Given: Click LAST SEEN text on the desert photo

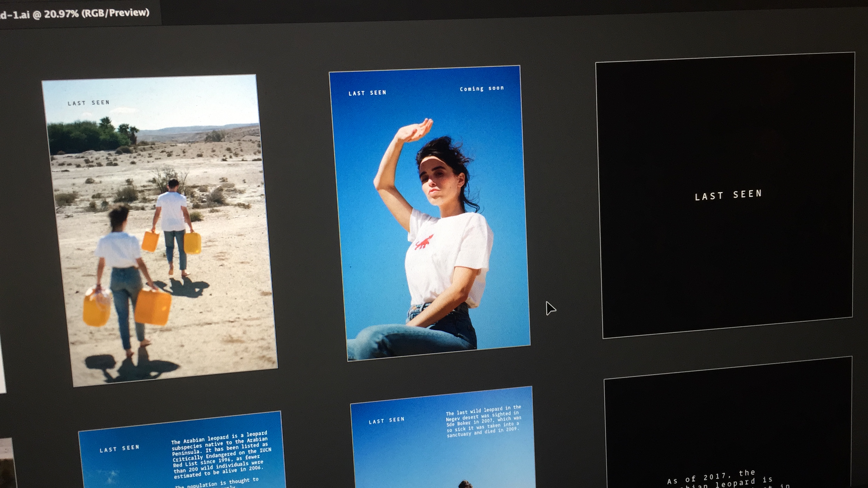Looking at the screenshot, I should pyautogui.click(x=89, y=103).
